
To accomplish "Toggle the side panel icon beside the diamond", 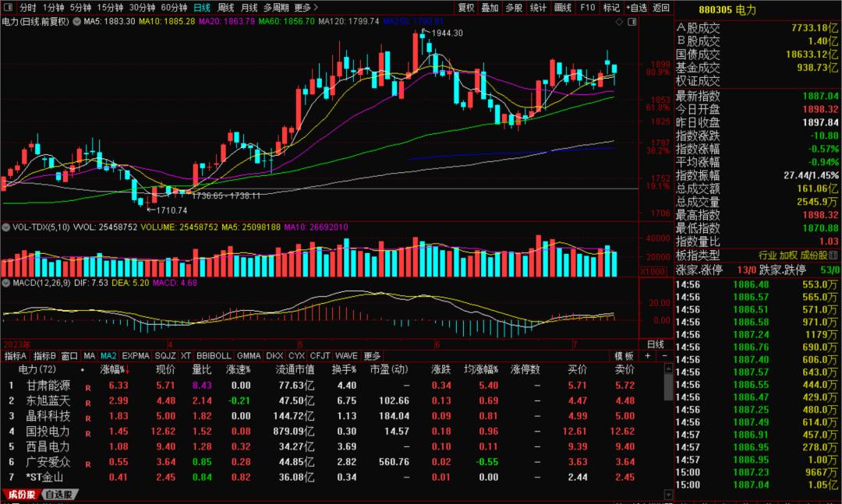I will click(x=632, y=22).
